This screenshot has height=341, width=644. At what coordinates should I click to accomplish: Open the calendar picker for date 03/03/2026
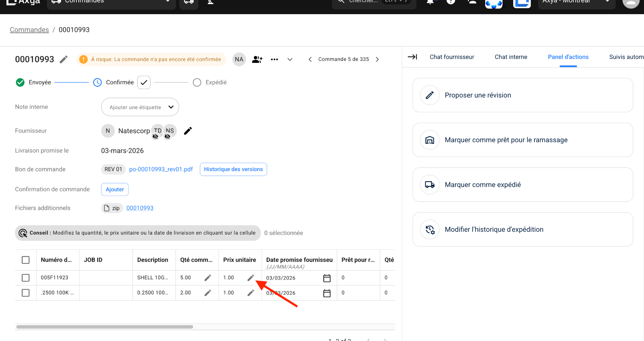(x=327, y=278)
